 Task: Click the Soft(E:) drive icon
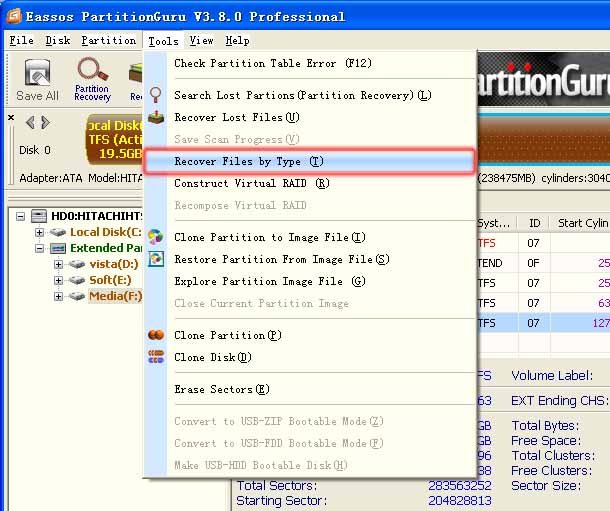pos(77,280)
